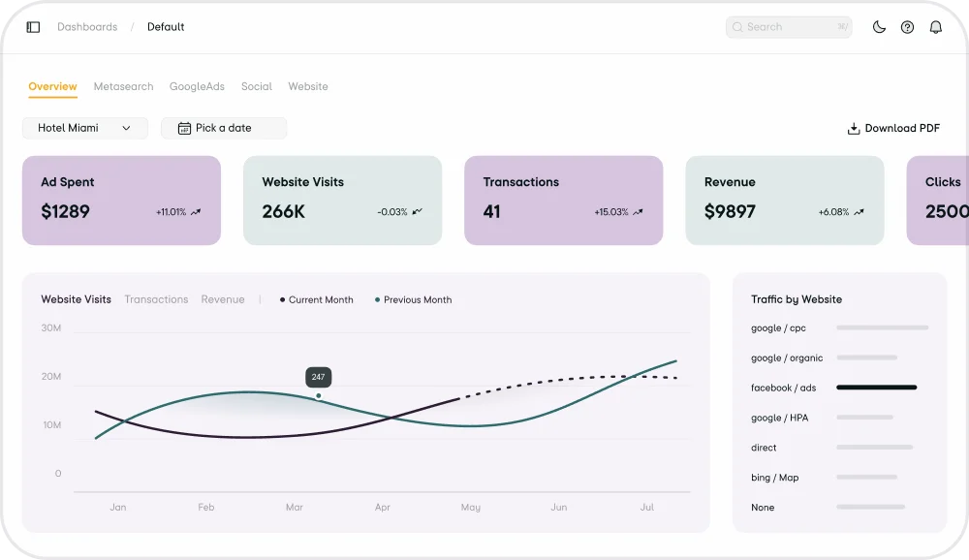Click the +15.03% change value
Screen dimensions: 969x560
[611, 212]
